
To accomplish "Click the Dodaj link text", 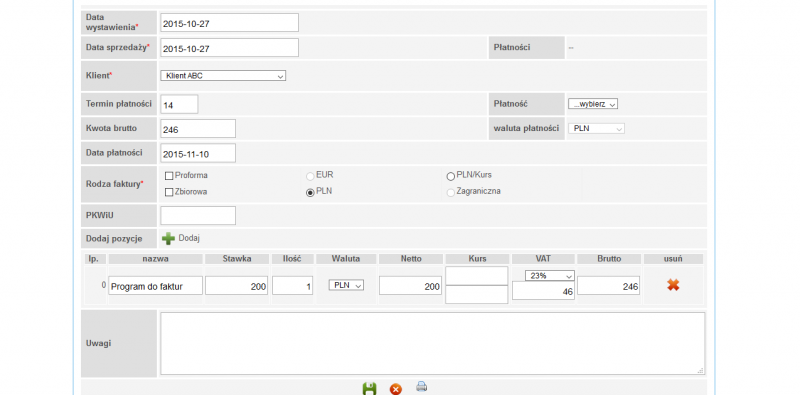I will click(189, 238).
